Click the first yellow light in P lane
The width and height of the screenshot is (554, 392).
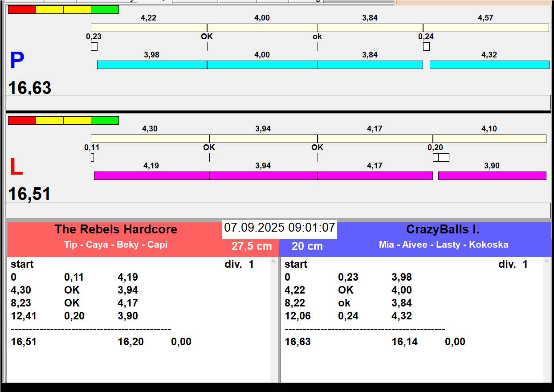(49, 10)
